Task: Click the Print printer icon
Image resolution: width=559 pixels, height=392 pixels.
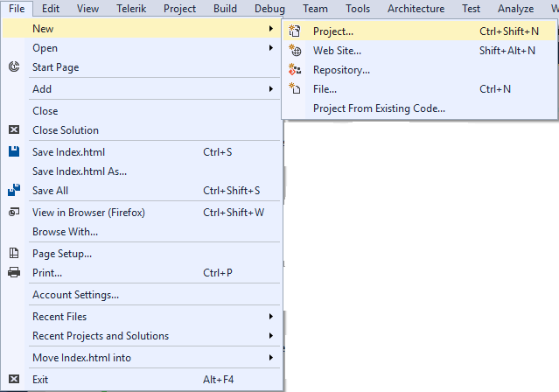Action: (x=14, y=272)
